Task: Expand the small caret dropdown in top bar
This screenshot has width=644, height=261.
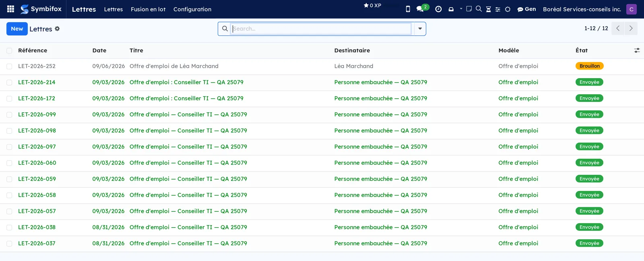Action: [x=461, y=8]
